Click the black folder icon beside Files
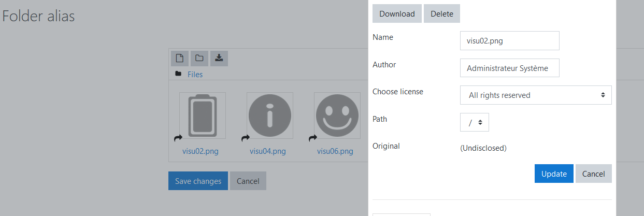 [178, 74]
